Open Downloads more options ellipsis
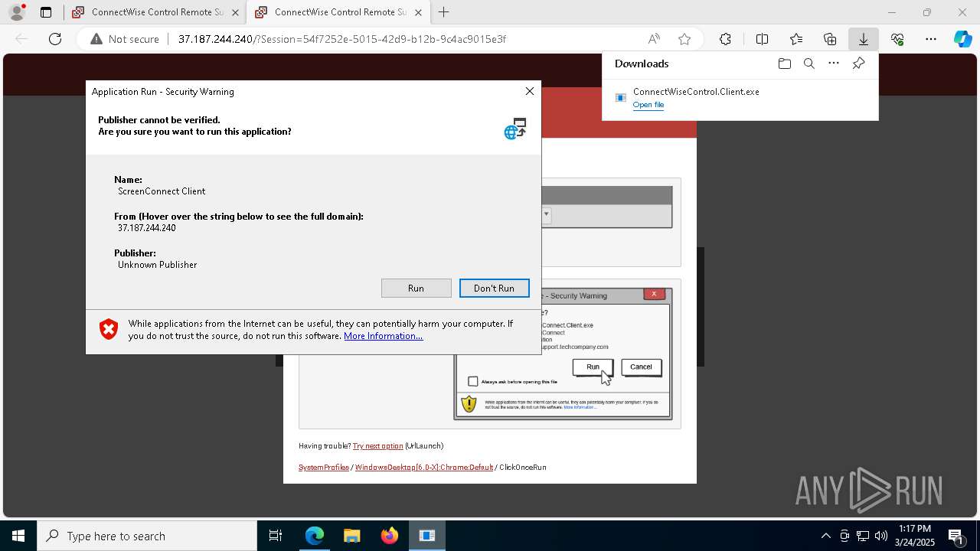Screen dimensions: 980x551 point(834,64)
